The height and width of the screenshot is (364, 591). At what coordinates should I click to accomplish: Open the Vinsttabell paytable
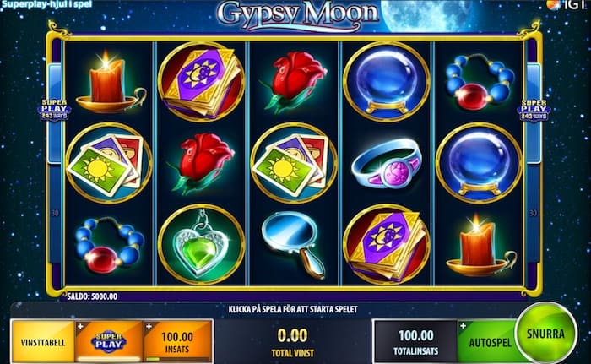point(43,340)
